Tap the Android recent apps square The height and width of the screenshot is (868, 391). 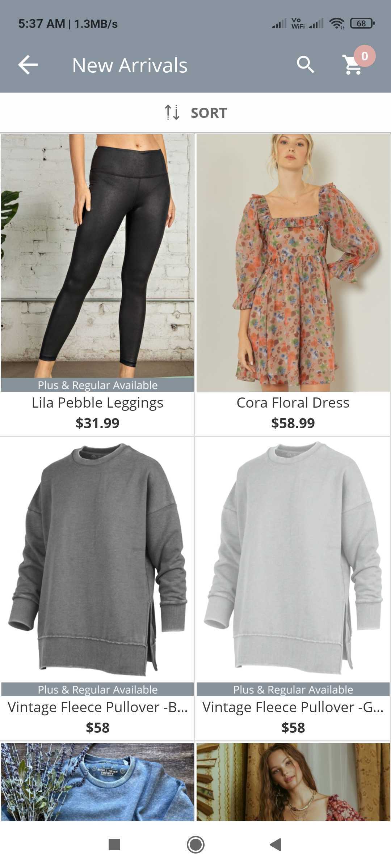[114, 845]
